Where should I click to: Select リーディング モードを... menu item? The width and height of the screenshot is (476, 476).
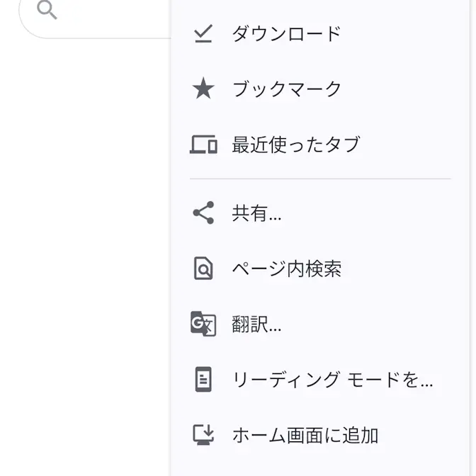point(320,380)
